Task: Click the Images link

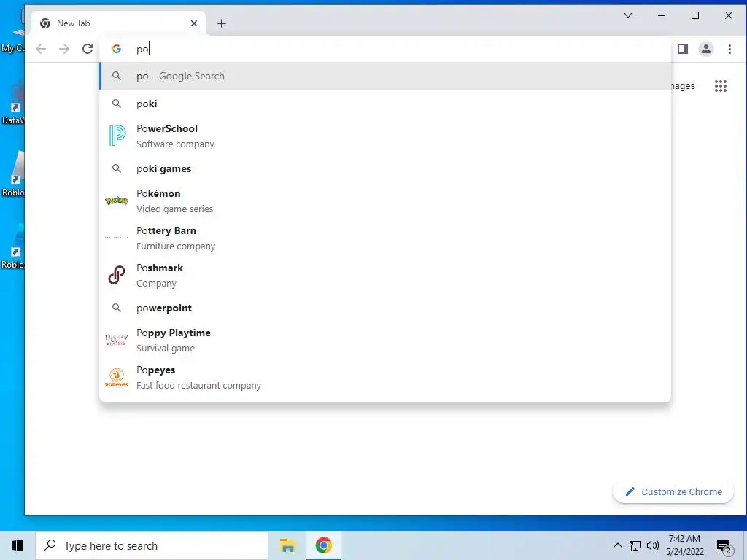Action: click(682, 86)
